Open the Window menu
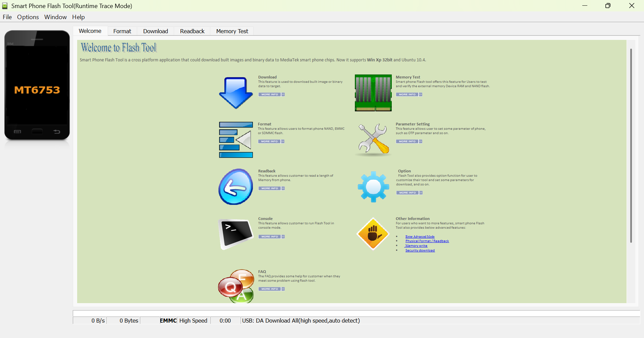Image resolution: width=644 pixels, height=338 pixels. tap(55, 17)
